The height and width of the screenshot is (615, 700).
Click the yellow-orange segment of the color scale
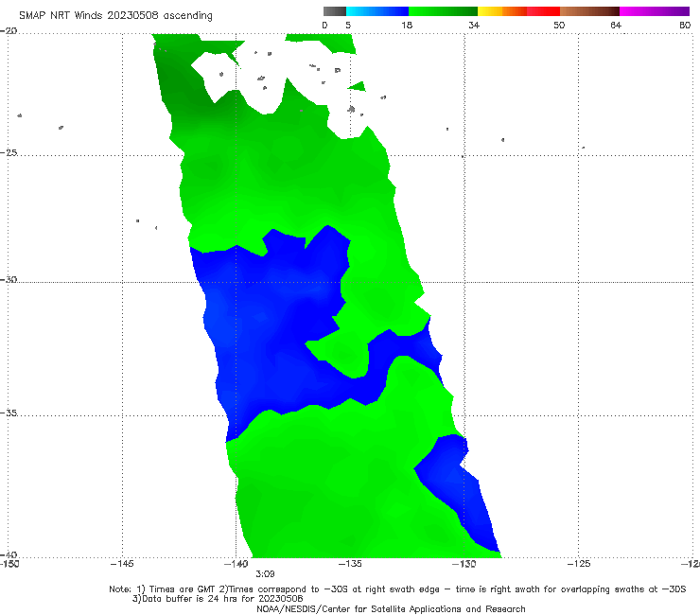502,11
